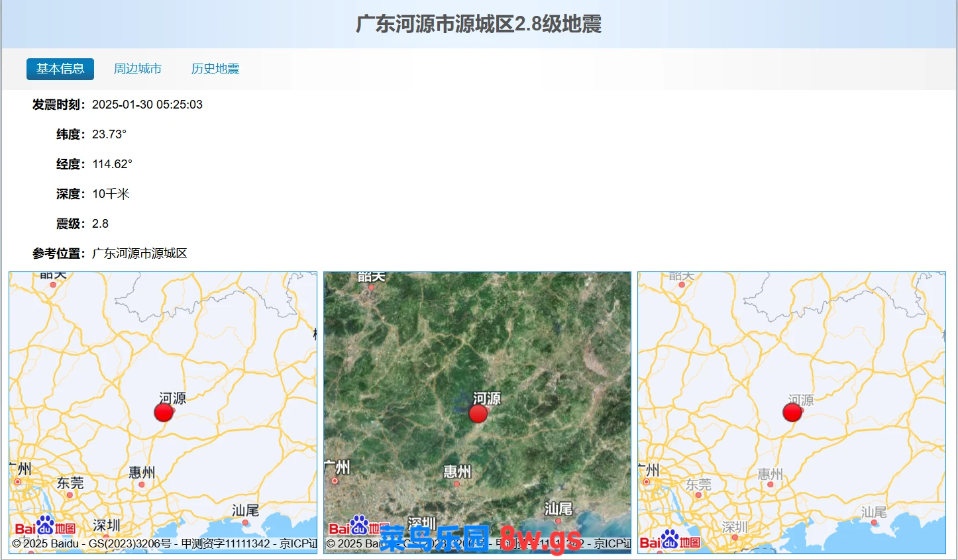The height and width of the screenshot is (560, 958).
Task: Select the 基本信息 tab
Action: point(60,69)
